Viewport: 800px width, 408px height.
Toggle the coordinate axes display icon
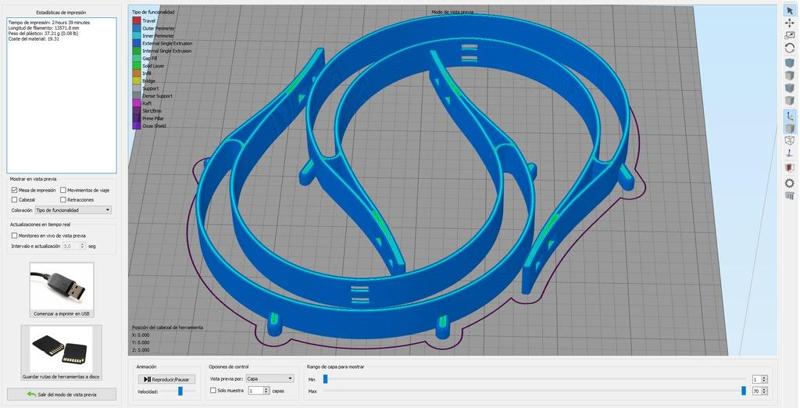789,116
